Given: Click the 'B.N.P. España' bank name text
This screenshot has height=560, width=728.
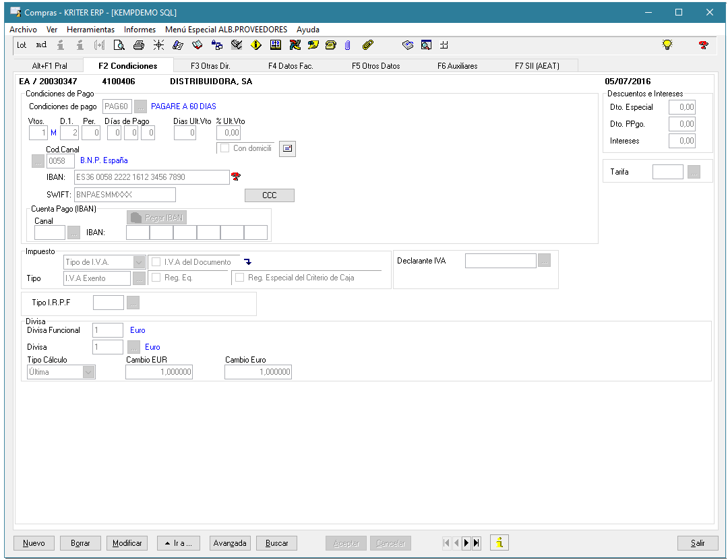Looking at the screenshot, I should 104,160.
